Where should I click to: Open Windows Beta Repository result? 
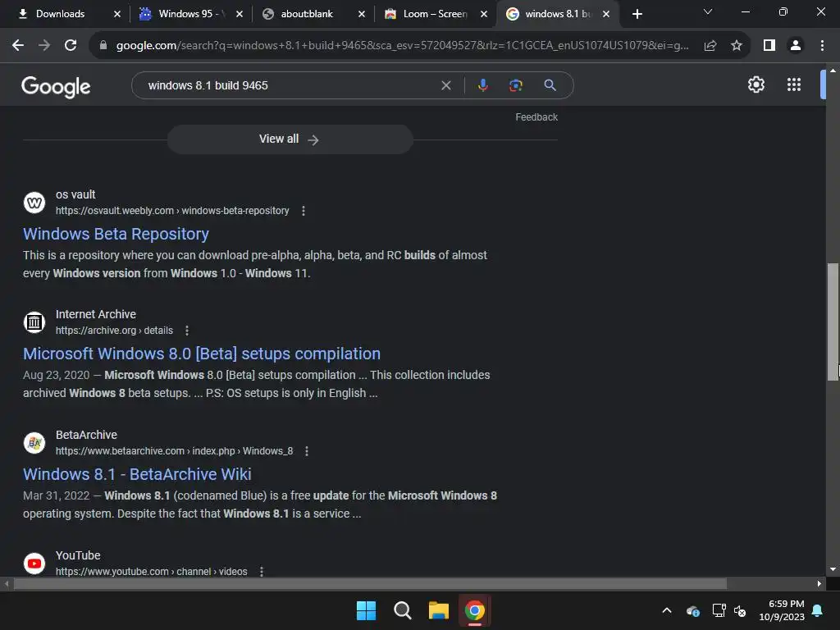[116, 234]
